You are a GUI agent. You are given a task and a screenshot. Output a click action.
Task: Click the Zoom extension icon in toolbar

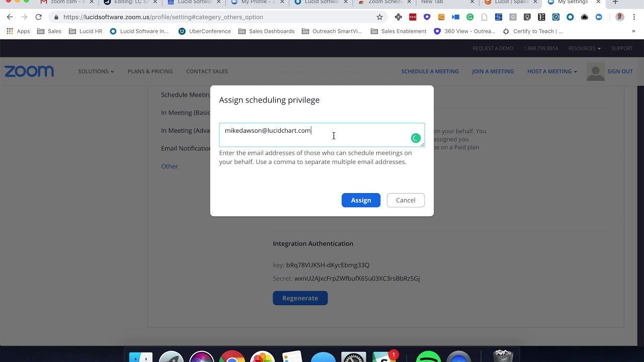(x=599, y=17)
